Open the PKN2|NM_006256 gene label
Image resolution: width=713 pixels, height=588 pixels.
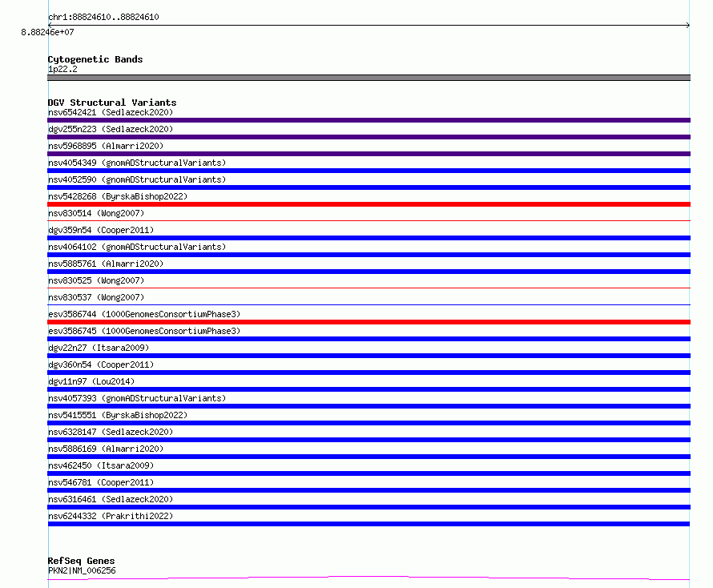tap(82, 570)
